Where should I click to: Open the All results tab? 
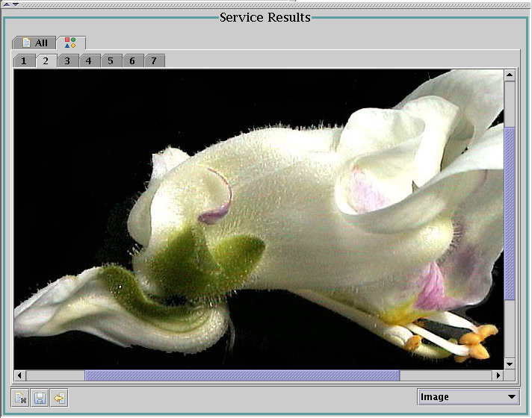pyautogui.click(x=34, y=43)
